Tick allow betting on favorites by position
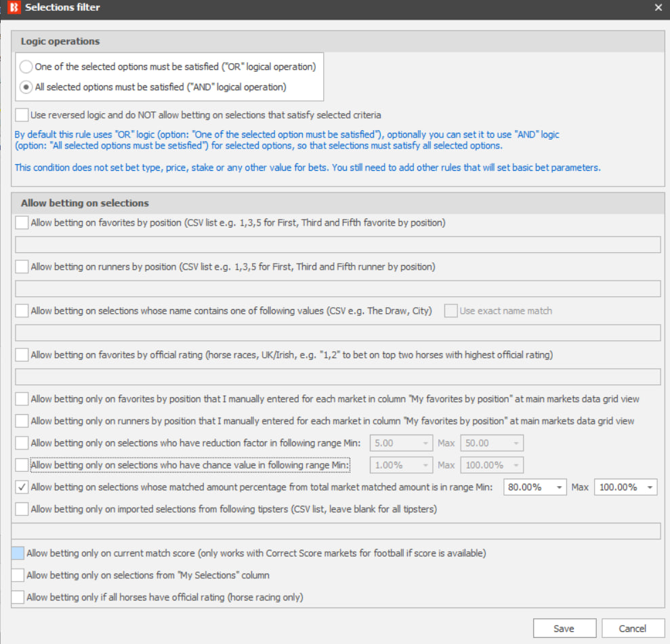The height and width of the screenshot is (644, 670). (22, 223)
